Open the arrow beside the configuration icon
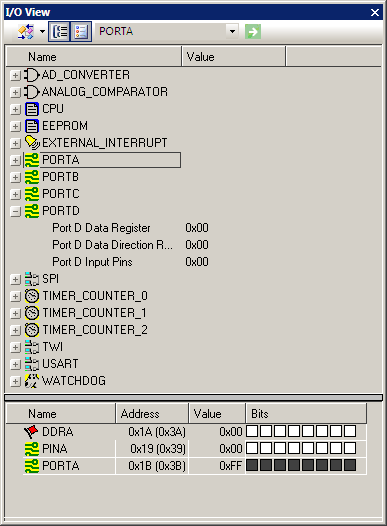 (42, 32)
